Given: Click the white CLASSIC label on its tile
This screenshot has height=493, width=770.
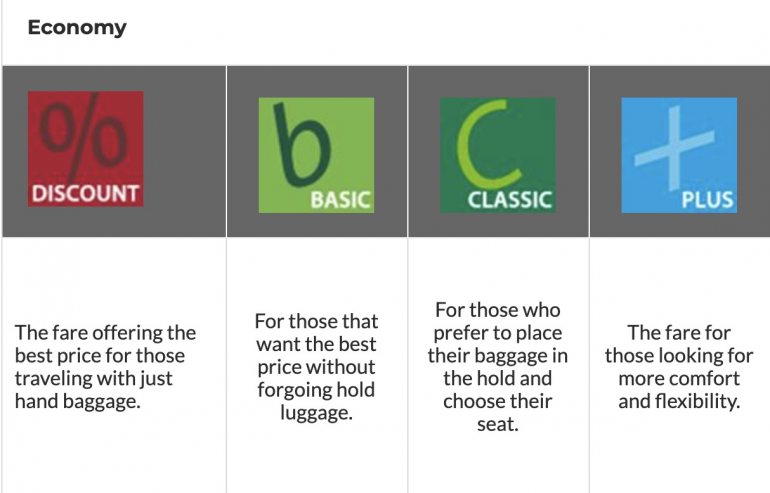Looking at the screenshot, I should tap(510, 199).
